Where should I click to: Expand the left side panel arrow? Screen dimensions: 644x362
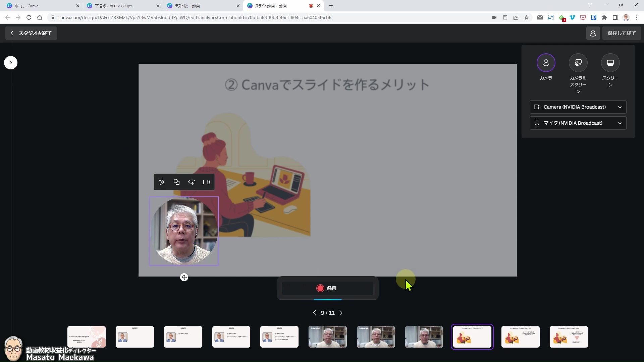(x=11, y=63)
